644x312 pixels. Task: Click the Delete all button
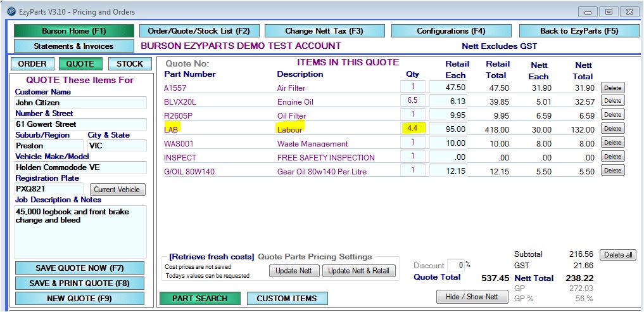tap(617, 255)
